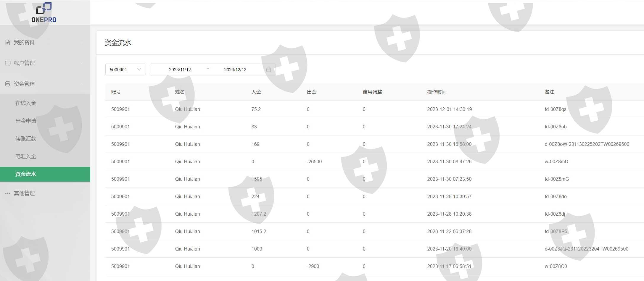The height and width of the screenshot is (281, 644).
Task: Click the ONEPRO logo
Action: (44, 13)
